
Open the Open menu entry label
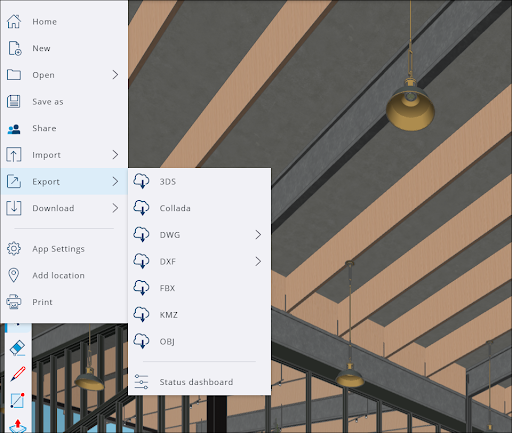(x=43, y=75)
